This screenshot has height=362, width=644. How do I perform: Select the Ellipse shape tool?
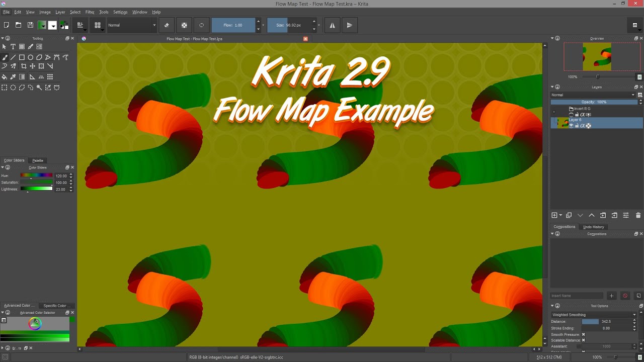(x=31, y=57)
